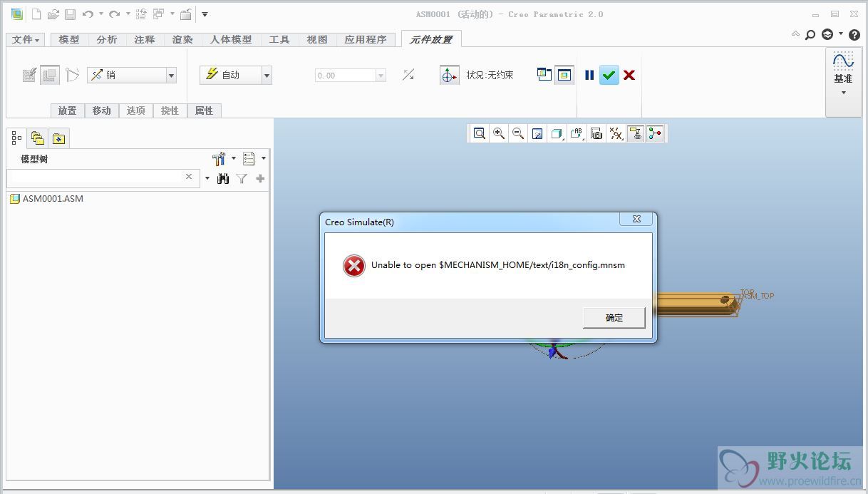This screenshot has height=494, width=868.
Task: Open the 挠性 panel
Action: click(x=170, y=110)
